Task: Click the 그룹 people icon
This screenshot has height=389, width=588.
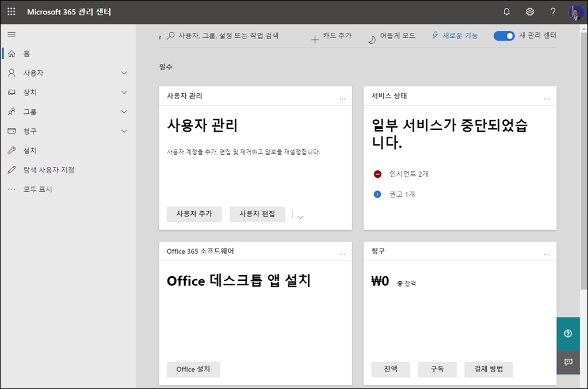Action: click(x=12, y=112)
